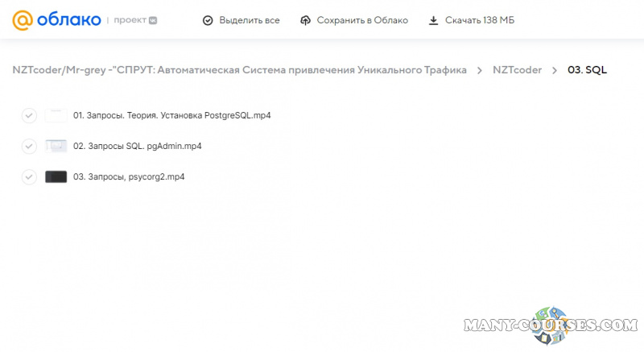Open the thumbnail of the pgAdmin video
The image size is (644, 352).
click(56, 146)
